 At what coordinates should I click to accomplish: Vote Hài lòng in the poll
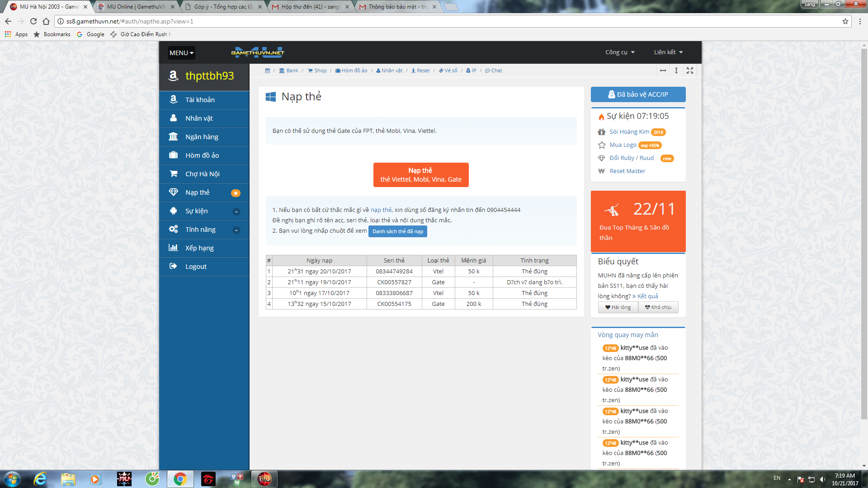(618, 307)
